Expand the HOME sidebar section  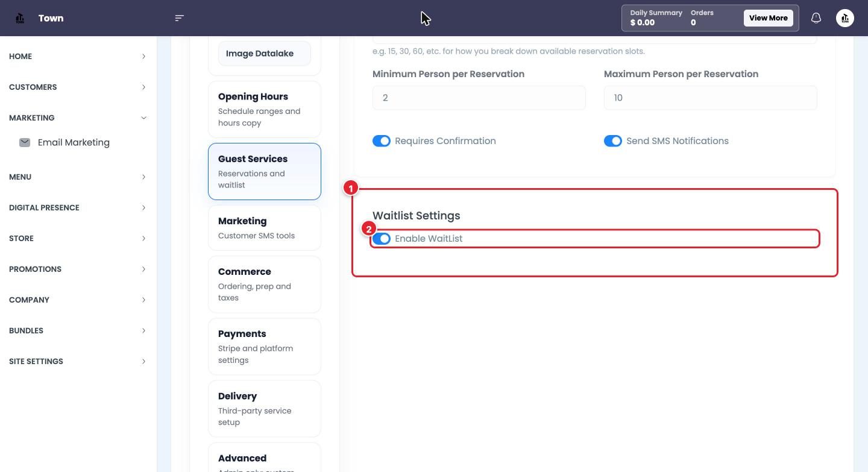click(x=77, y=56)
